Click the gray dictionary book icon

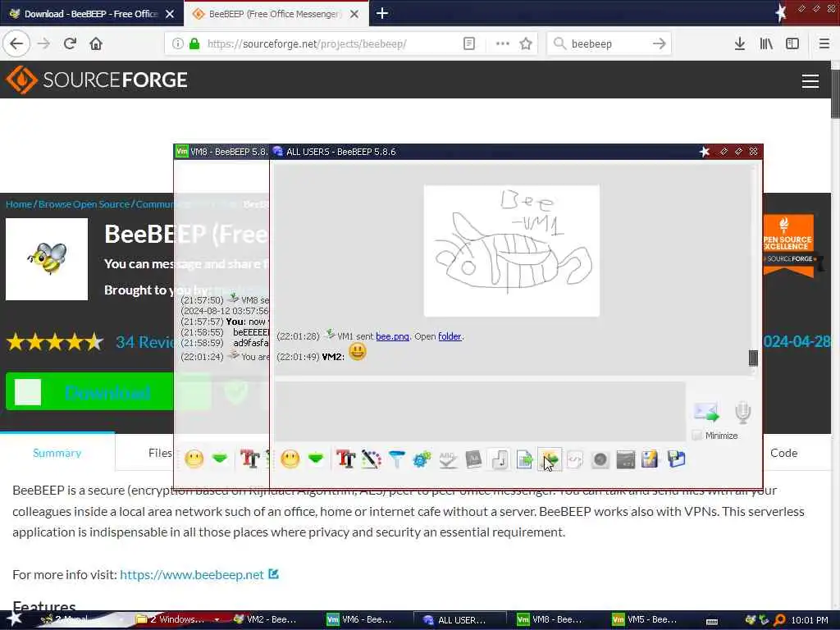[x=473, y=459]
